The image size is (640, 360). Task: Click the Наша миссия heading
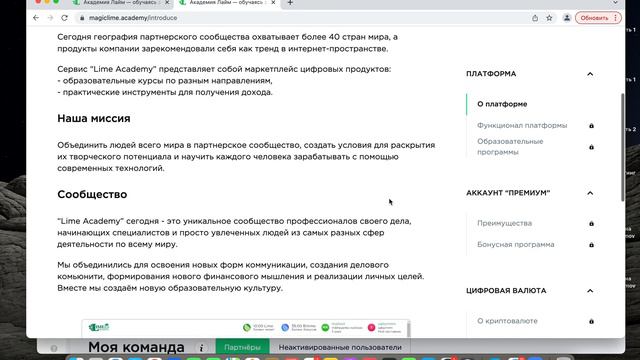point(94,118)
